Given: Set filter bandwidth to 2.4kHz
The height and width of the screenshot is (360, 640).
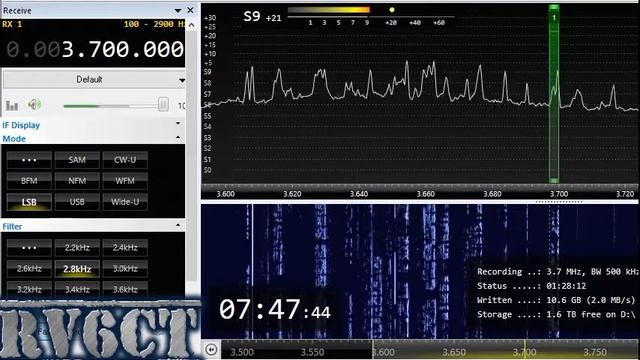Looking at the screenshot, I should (x=125, y=248).
